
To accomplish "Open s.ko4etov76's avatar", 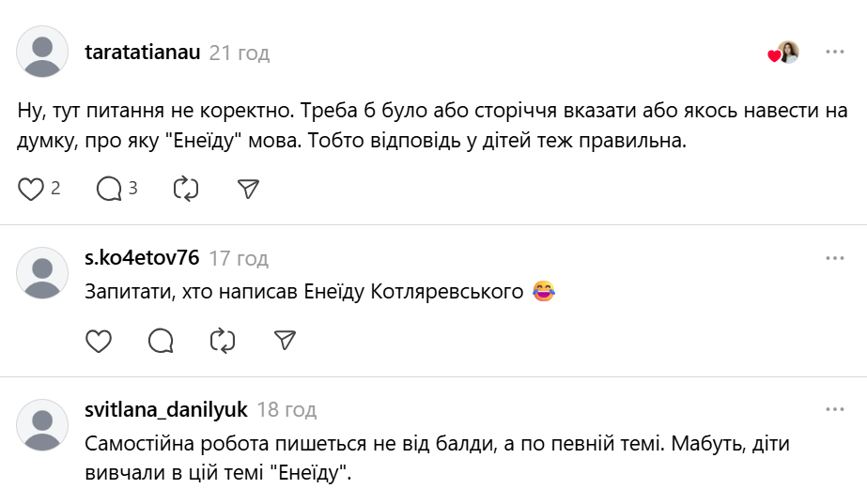I will (42, 273).
